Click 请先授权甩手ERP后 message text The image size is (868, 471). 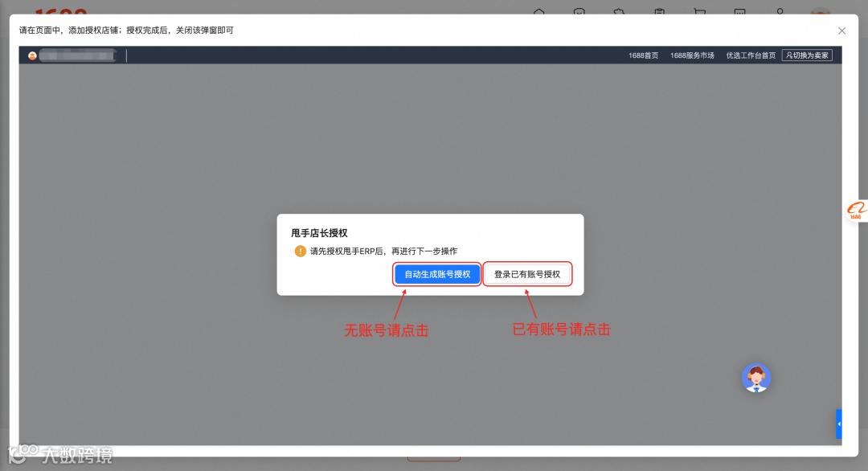pos(383,252)
